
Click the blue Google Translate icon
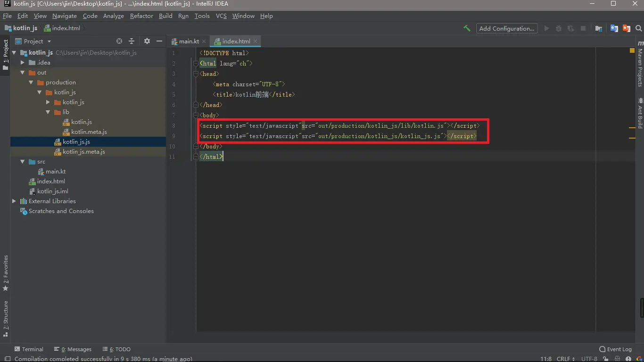coord(614,28)
